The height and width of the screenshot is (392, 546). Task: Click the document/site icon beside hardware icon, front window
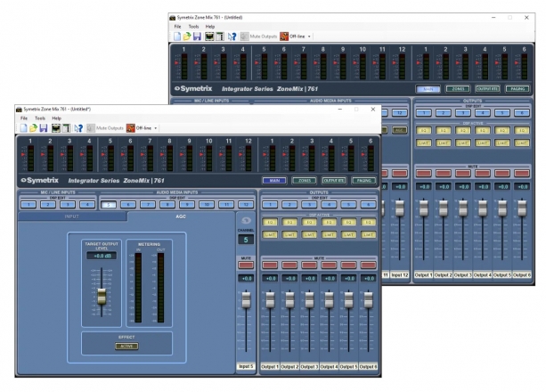click(x=66, y=128)
